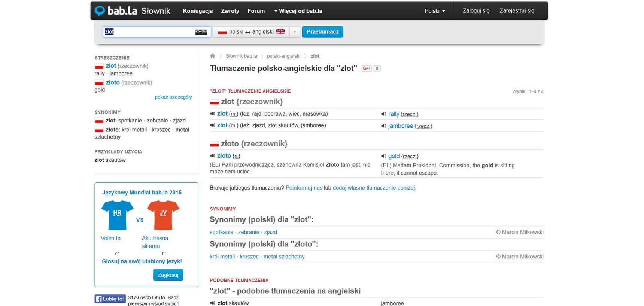Click 'zlot' link in sidebar summary
Viewport: 644px width, 306px height.
(x=111, y=66)
